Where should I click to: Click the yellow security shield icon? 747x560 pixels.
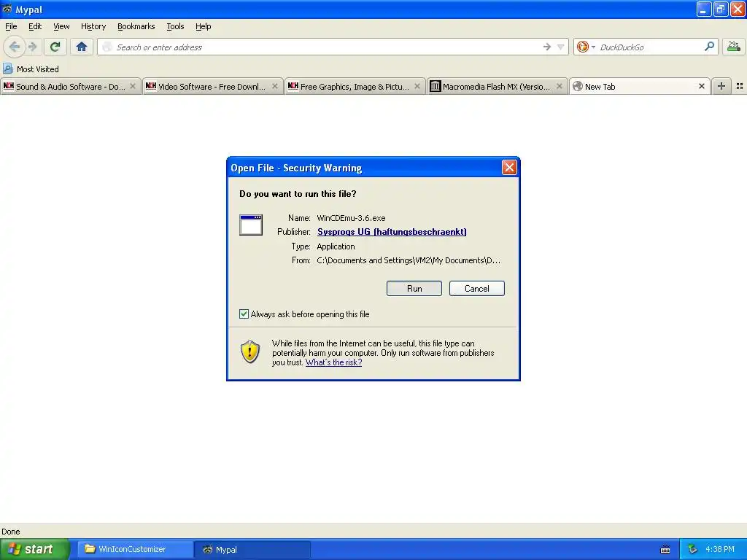pyautogui.click(x=250, y=352)
